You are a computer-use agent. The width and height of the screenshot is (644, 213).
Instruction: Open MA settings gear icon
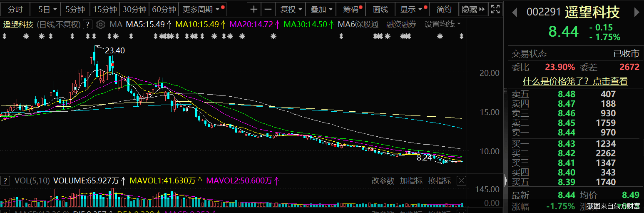click(100, 25)
